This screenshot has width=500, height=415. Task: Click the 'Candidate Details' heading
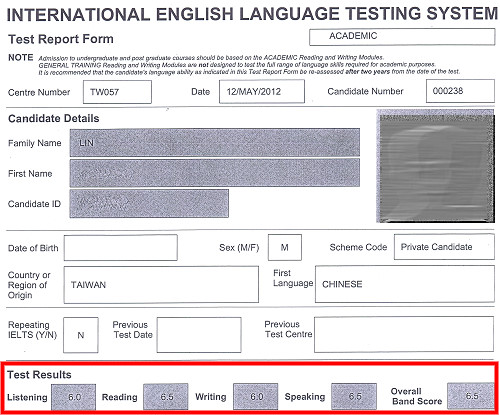click(54, 118)
